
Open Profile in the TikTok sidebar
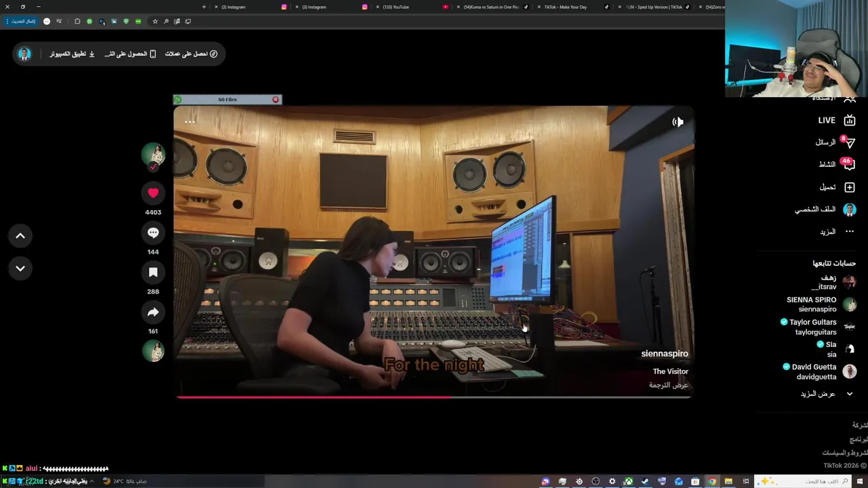click(x=825, y=209)
